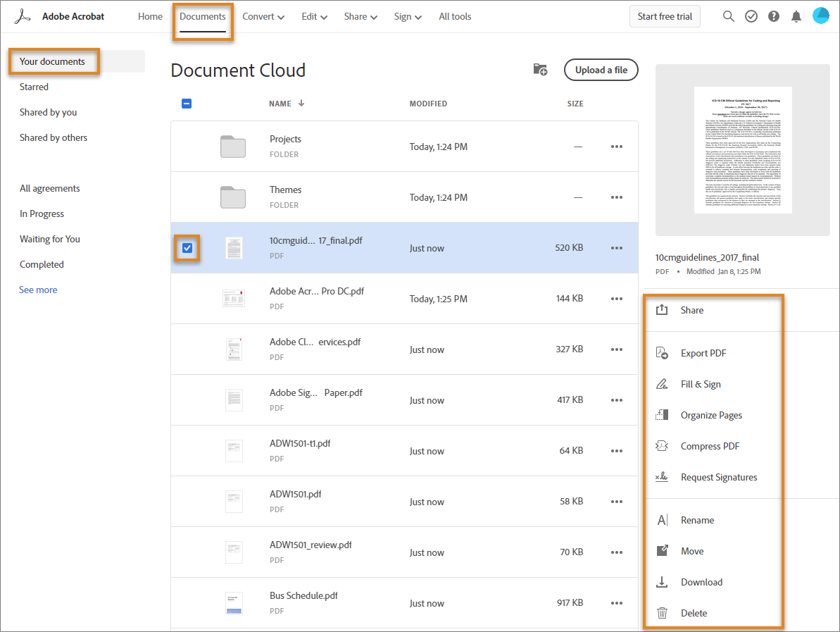Create a new folder in Document Cloud

coord(540,69)
